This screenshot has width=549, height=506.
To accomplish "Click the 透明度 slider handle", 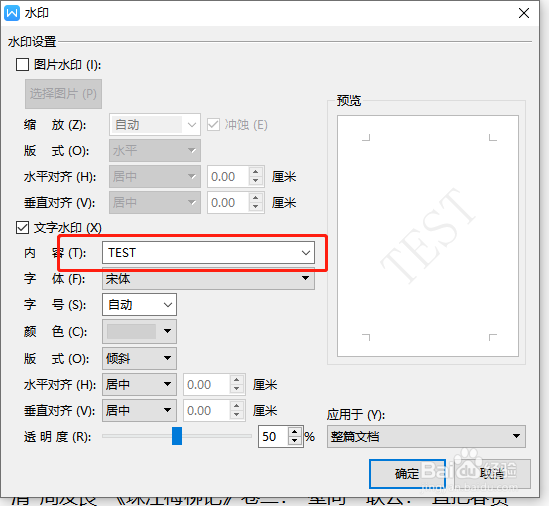I will coord(177,436).
